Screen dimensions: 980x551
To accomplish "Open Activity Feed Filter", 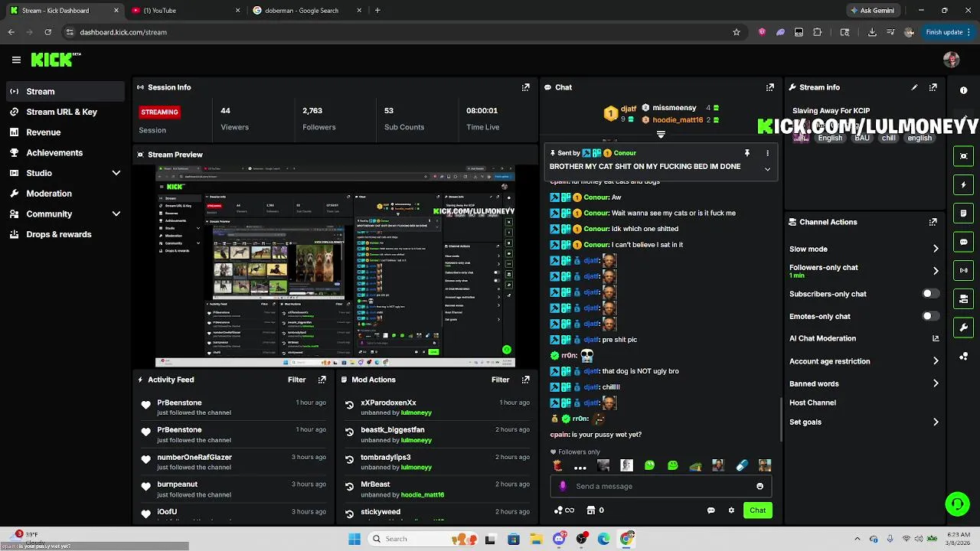I will point(297,380).
